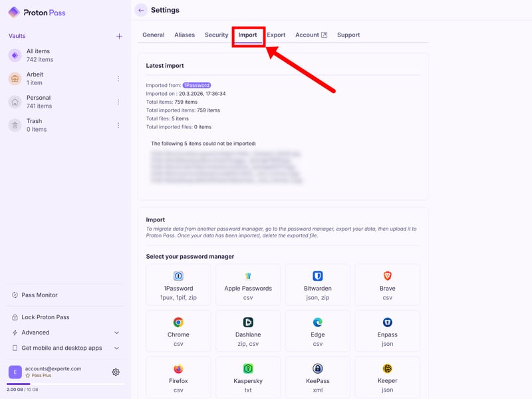Choose Bitwarden import option
The height and width of the screenshot is (399, 532).
317,284
